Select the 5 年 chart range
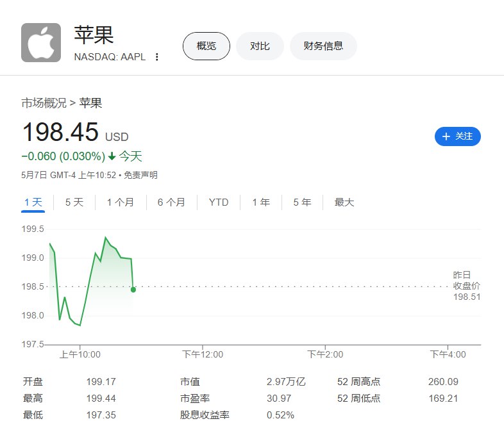This screenshot has height=428, width=504. (x=302, y=202)
